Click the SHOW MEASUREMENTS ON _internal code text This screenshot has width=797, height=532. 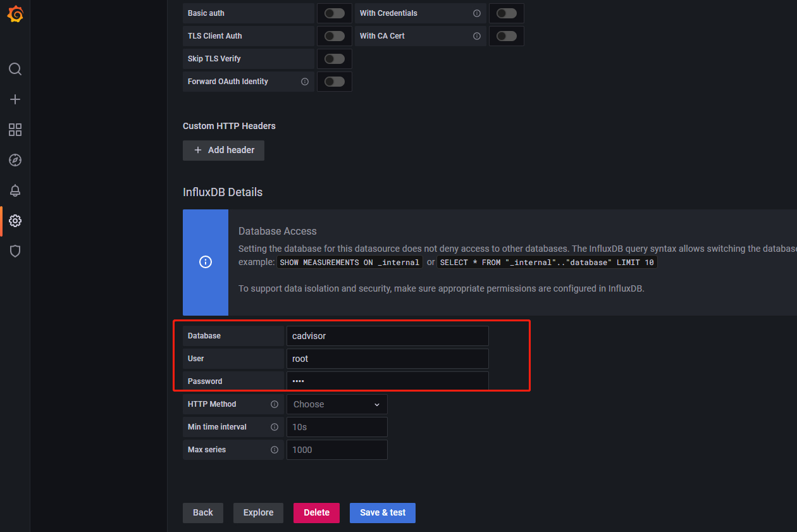click(350, 262)
